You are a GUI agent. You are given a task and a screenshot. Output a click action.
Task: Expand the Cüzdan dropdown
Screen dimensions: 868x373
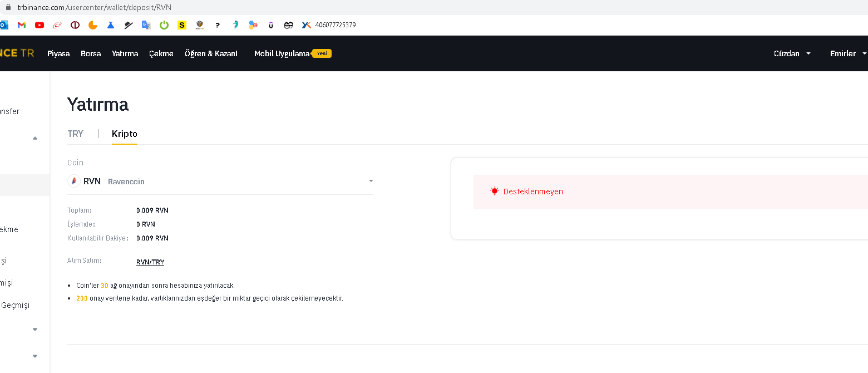point(792,53)
